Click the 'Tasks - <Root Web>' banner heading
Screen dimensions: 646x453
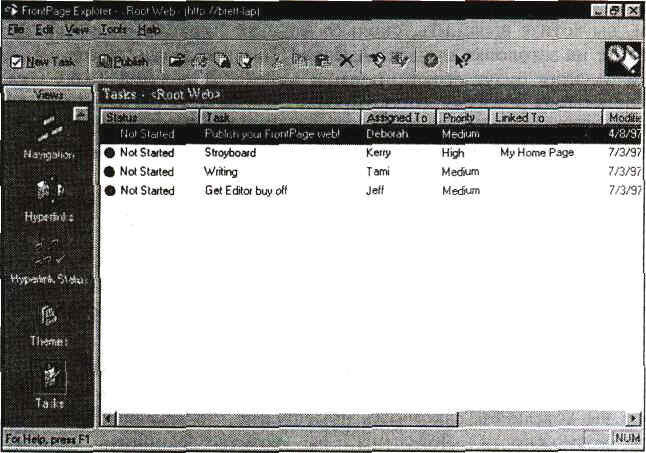point(161,94)
